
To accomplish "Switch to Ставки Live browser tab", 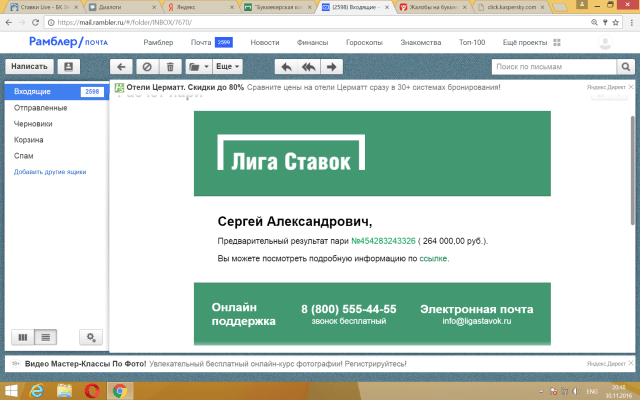I will tap(43, 7).
